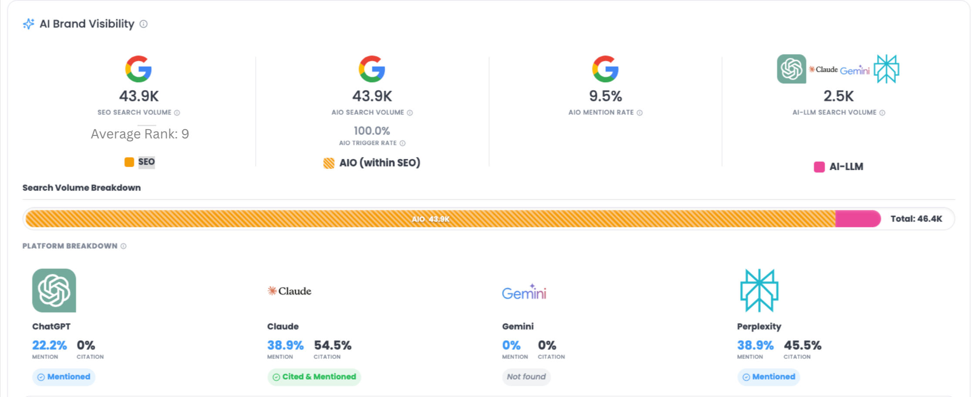
Task: Click the AIO Trigger Rate info icon
Action: pos(403,143)
